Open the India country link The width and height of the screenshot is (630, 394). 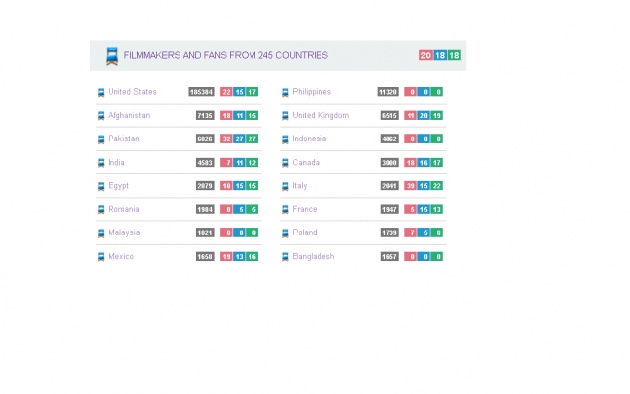point(116,162)
